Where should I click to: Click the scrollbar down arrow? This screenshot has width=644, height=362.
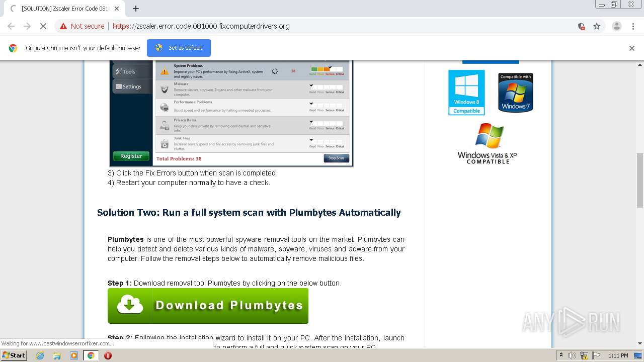[x=640, y=343]
